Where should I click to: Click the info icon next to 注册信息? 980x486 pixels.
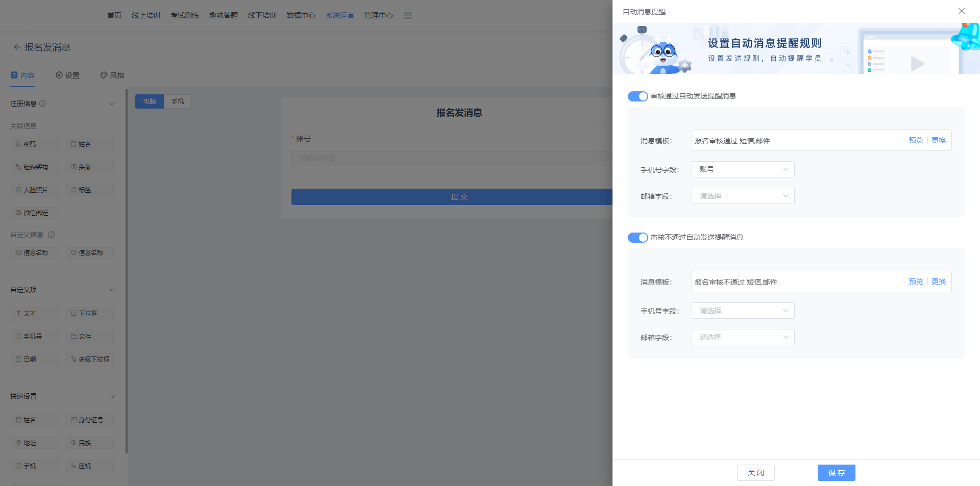(43, 104)
